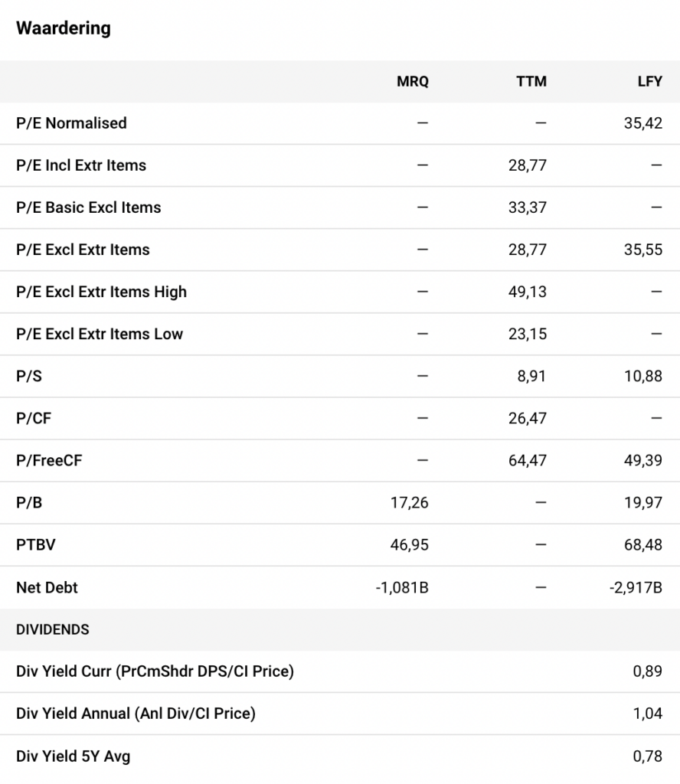This screenshot has width=680, height=784.
Task: Click the Waardering section heading
Action: (x=64, y=28)
